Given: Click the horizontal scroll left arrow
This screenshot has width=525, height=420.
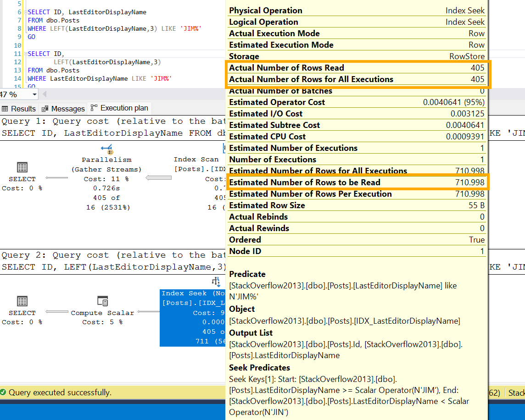Looking at the screenshot, I should (45, 94).
